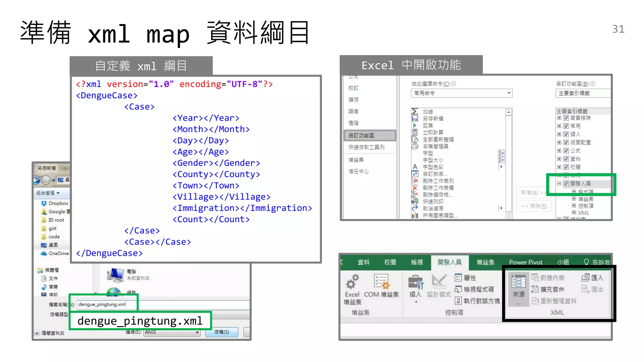644x362 pixels.
Task: Select the 刪除工作表列 command
Action: pyautogui.click(x=433, y=181)
